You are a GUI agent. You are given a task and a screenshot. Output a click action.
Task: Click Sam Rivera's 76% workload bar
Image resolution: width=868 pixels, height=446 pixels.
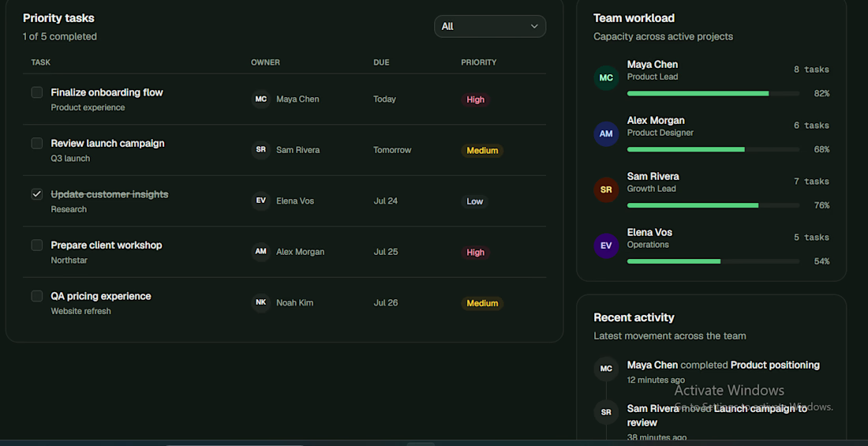(713, 205)
